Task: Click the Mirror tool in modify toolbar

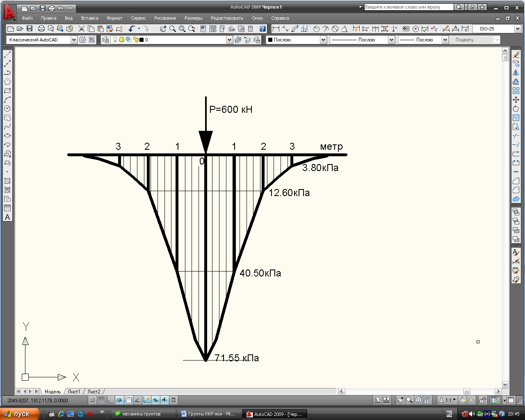Action: [516, 73]
